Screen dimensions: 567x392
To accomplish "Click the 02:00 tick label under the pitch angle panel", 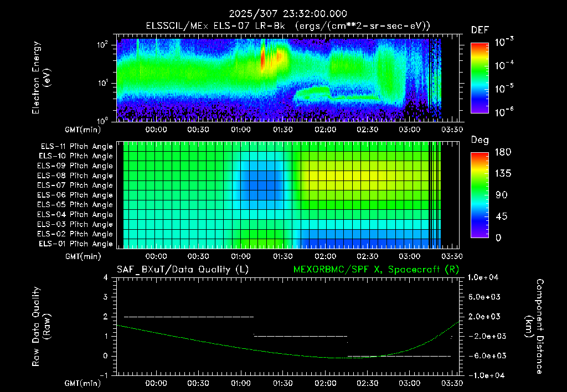I will click(x=325, y=256).
